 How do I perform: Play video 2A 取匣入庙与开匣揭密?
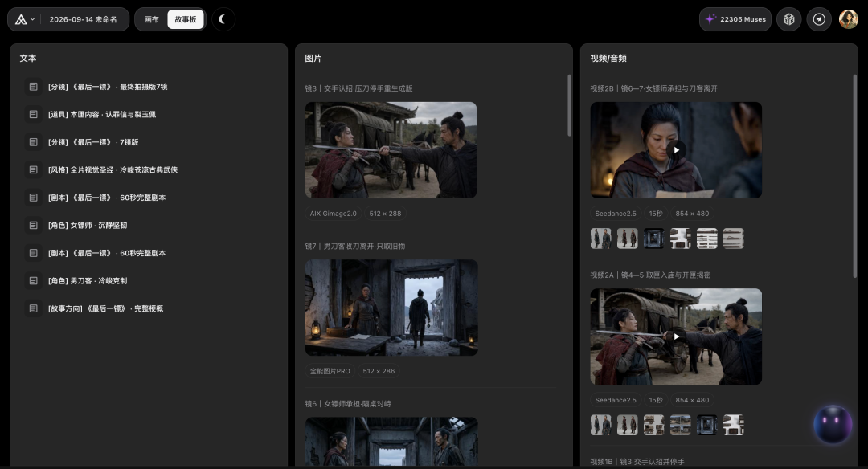tap(676, 336)
